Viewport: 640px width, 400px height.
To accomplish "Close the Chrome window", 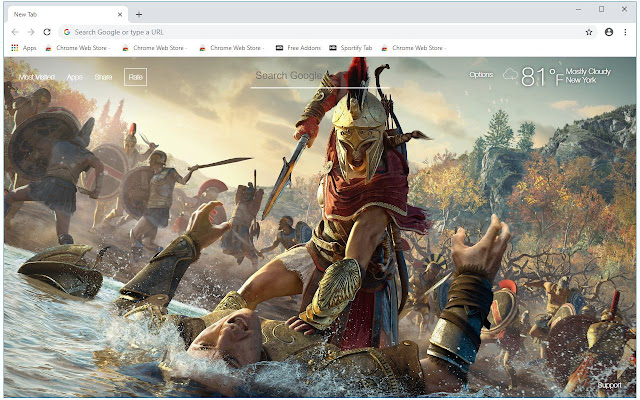I will [x=624, y=9].
